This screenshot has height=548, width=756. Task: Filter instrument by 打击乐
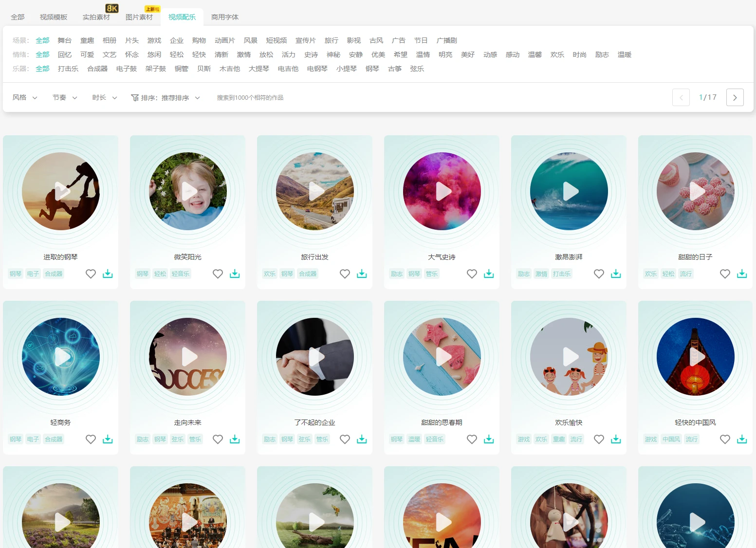(x=68, y=69)
